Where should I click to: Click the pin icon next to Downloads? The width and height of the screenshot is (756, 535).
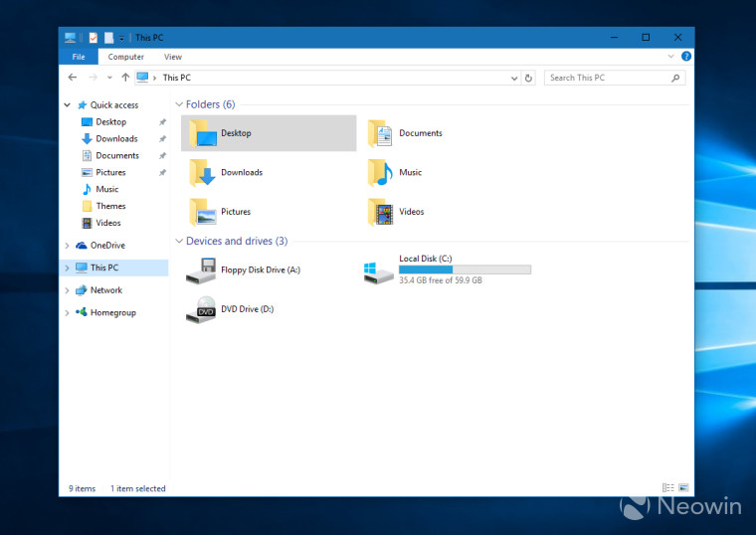point(162,139)
